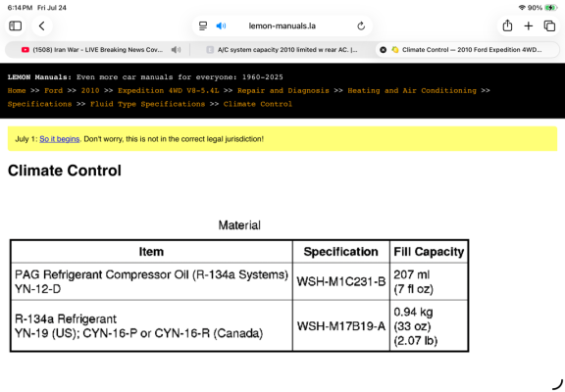This screenshot has height=392, width=565.
Task: Tap the lemon-manuals.la address field
Action: tap(282, 25)
